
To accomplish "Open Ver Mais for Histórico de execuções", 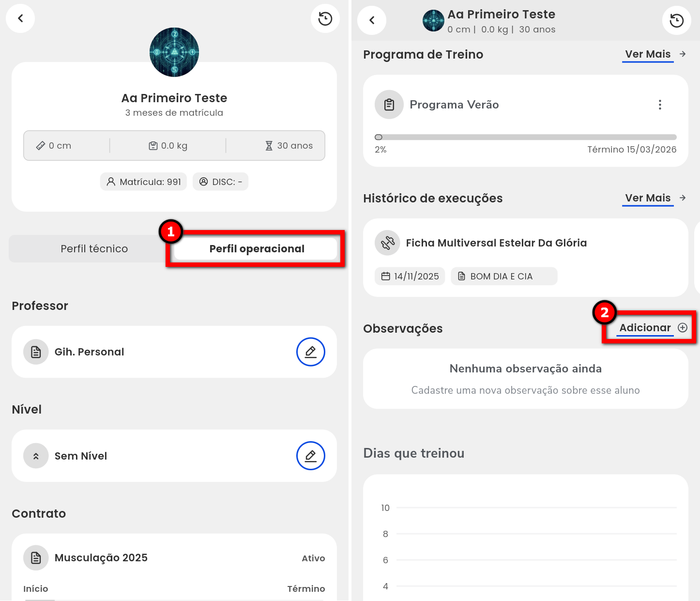I will pyautogui.click(x=647, y=198).
